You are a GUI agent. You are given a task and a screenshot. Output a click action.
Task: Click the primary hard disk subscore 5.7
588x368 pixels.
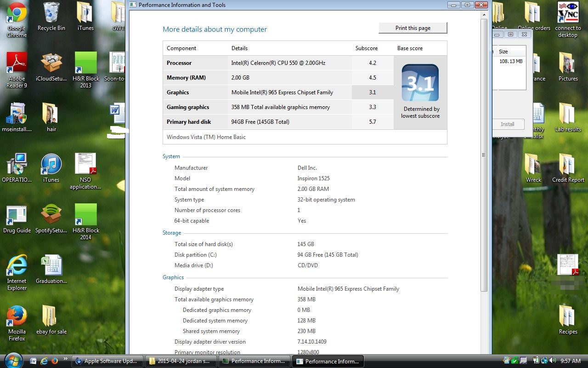(x=373, y=122)
